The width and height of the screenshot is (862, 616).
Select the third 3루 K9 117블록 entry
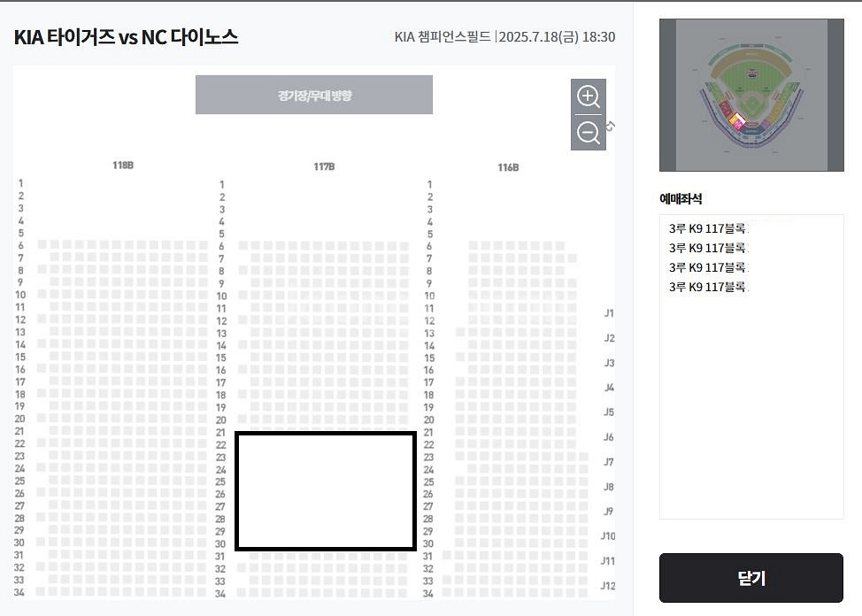708,267
